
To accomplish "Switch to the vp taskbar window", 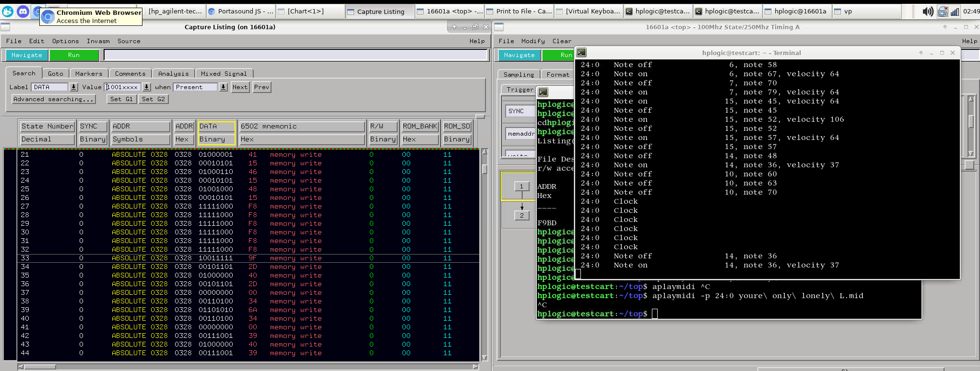I will [x=866, y=12].
